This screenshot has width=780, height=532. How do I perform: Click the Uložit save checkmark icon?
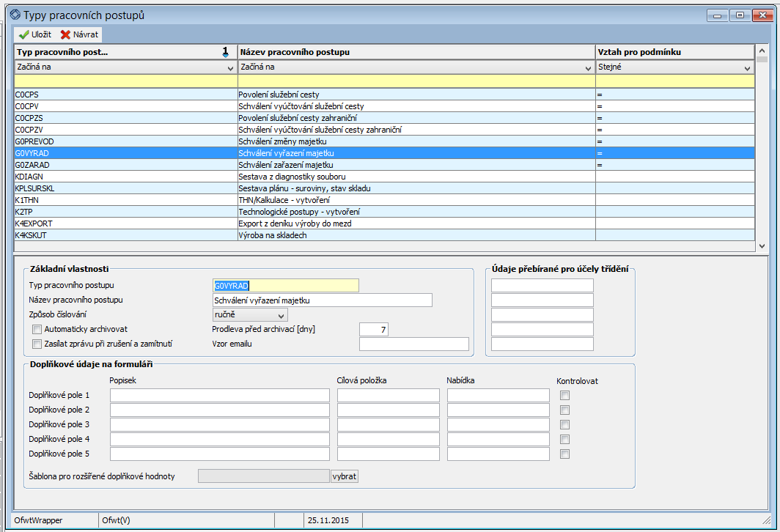click(x=23, y=34)
